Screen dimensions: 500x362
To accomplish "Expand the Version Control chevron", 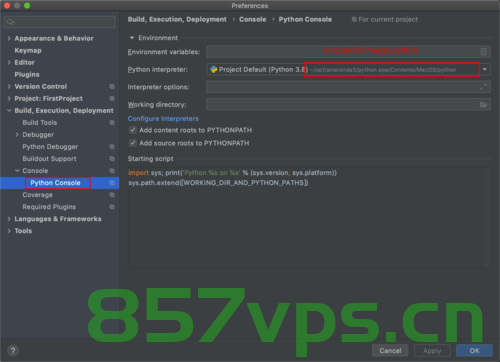I will click(x=9, y=86).
